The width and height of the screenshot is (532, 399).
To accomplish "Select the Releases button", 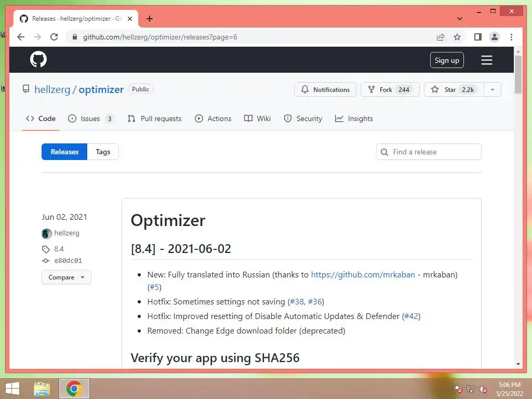I will pos(64,152).
